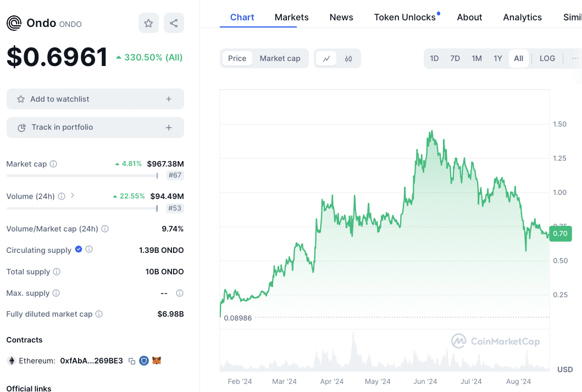Click the green 0.70 current price label
The width and height of the screenshot is (582, 392).
coord(560,234)
